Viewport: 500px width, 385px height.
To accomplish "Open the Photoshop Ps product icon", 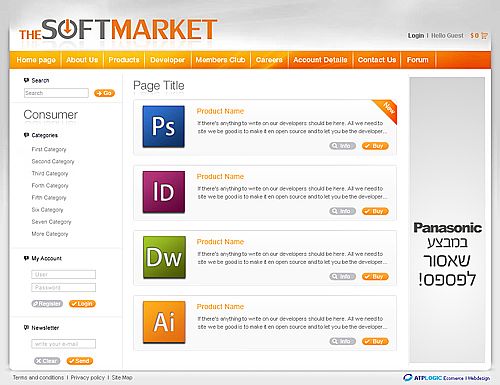I will pos(163,127).
